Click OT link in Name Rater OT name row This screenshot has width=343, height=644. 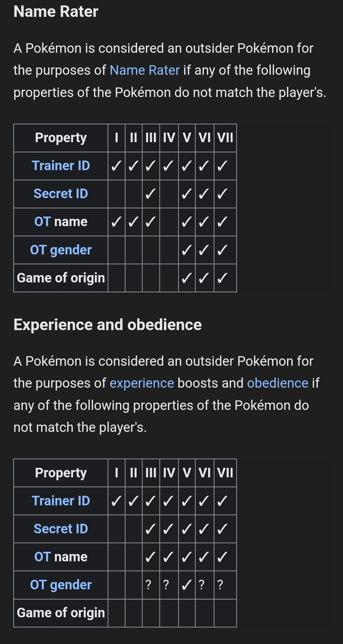point(42,222)
